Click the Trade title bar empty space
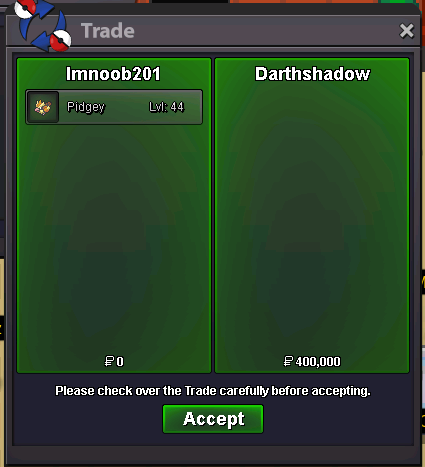 pyautogui.click(x=267, y=31)
